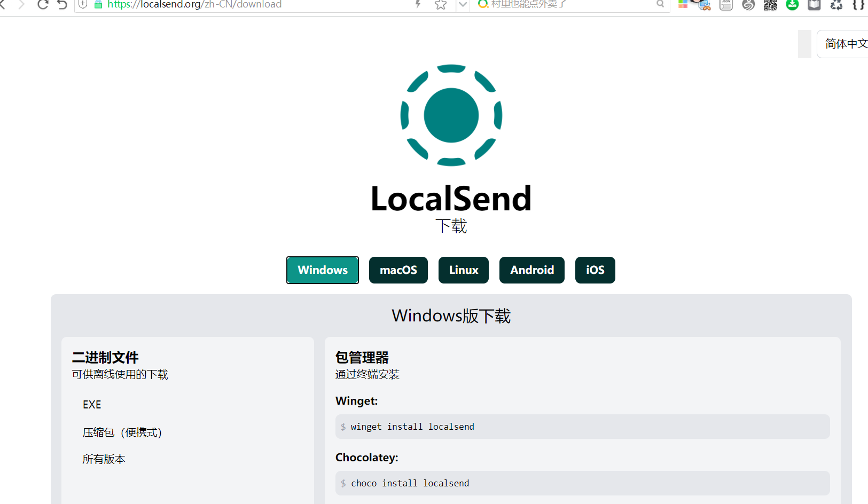Open the iOS download section
This screenshot has width=868, height=504.
coord(595,270)
